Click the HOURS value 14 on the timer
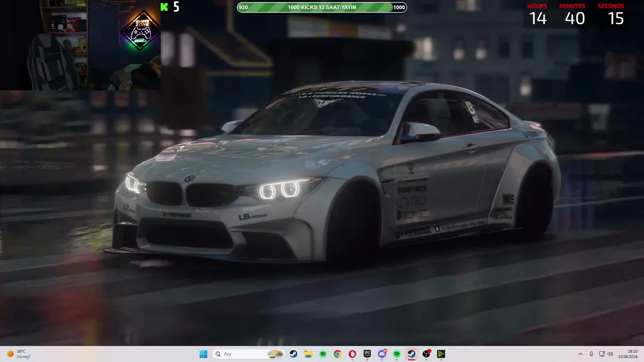The height and width of the screenshot is (362, 644). point(537,19)
